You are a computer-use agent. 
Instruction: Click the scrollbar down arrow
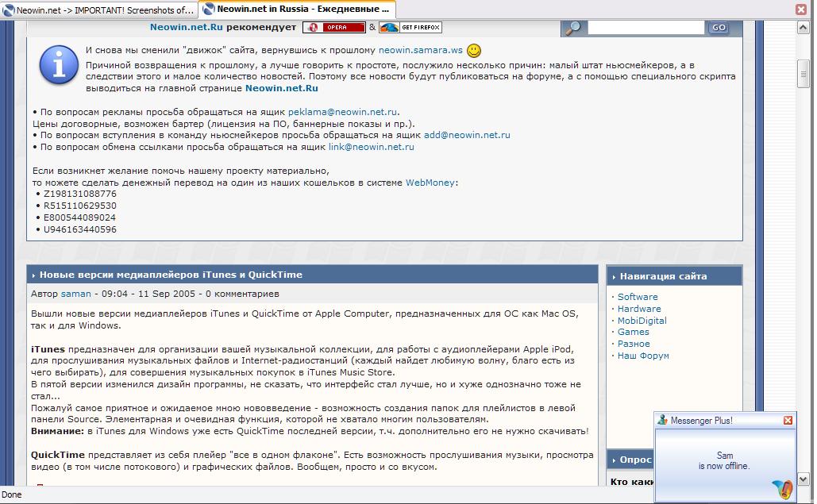click(803, 479)
